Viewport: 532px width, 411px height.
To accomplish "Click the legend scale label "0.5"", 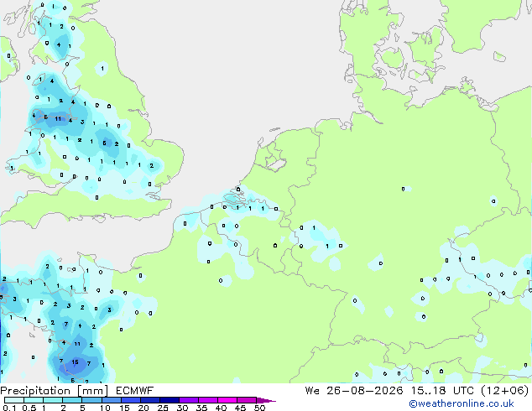I will pos(29,408).
